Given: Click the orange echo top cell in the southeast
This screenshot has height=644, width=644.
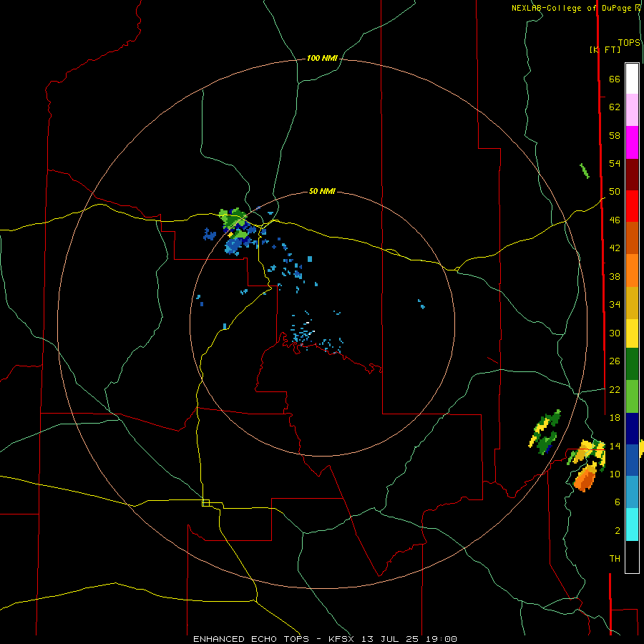Looking at the screenshot, I should pos(585,479).
